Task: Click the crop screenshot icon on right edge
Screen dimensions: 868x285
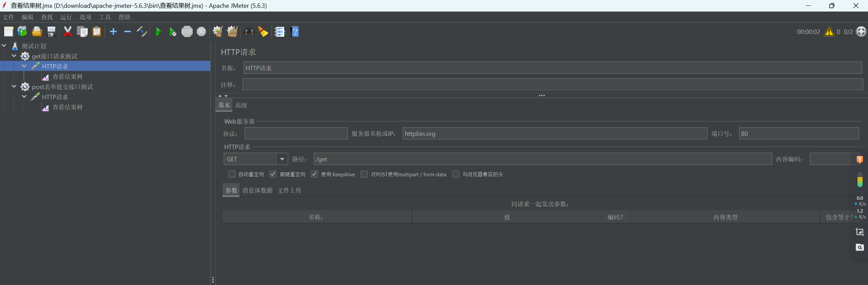Action: pyautogui.click(x=860, y=232)
